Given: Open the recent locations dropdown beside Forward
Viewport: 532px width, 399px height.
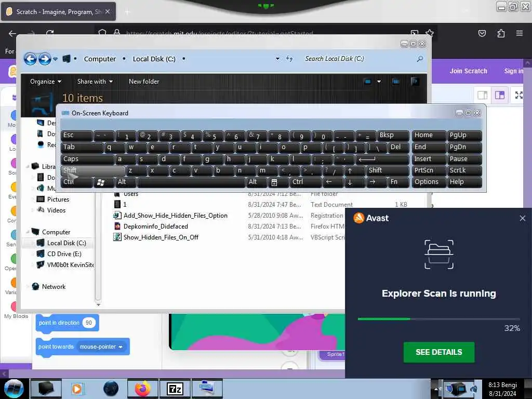Looking at the screenshot, I should coord(55,59).
